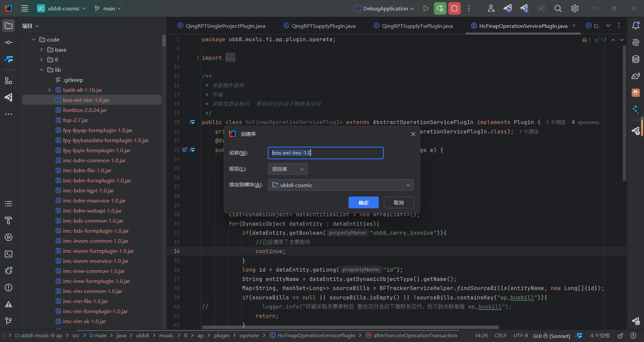The width and height of the screenshot is (644, 342).
Task: Click UTF-8 encoding in status bar
Action: 521,336
